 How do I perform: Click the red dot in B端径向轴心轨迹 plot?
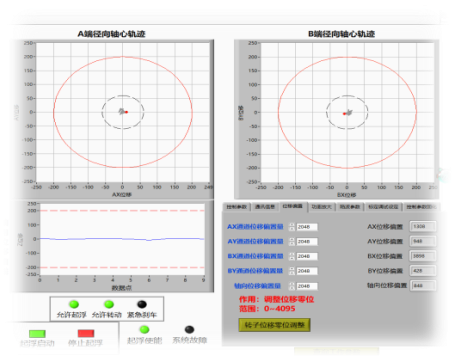pyautogui.click(x=344, y=114)
